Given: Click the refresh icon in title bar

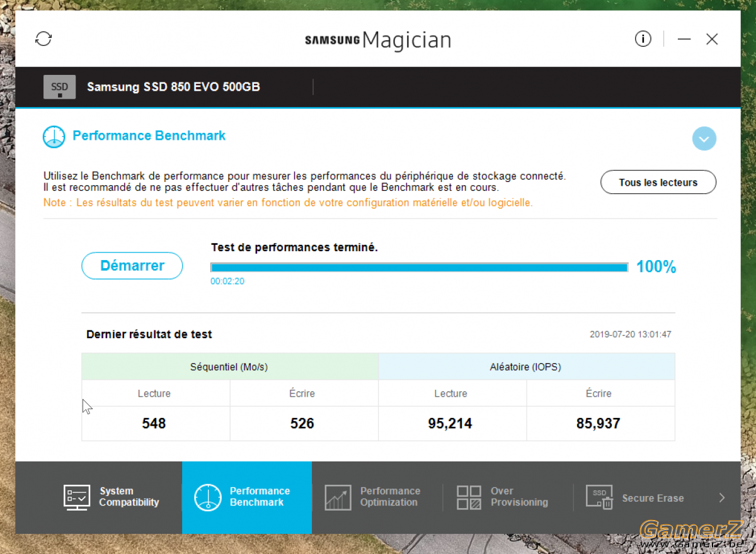Looking at the screenshot, I should coord(43,39).
